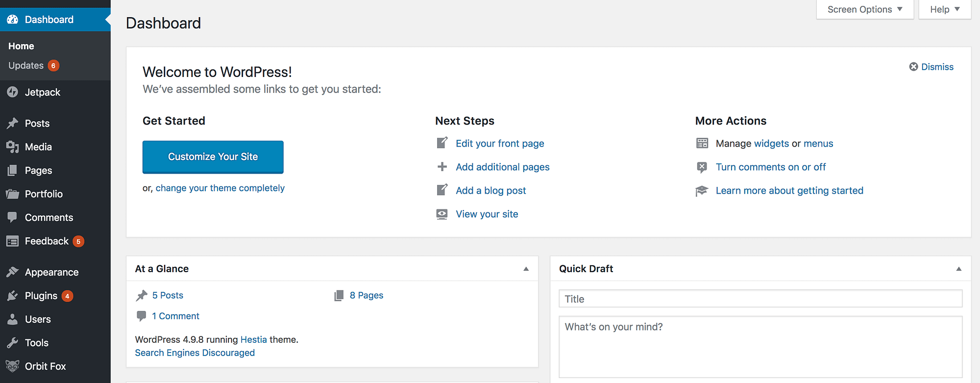Collapse the At a Glance widget
980x383 pixels.
point(526,269)
